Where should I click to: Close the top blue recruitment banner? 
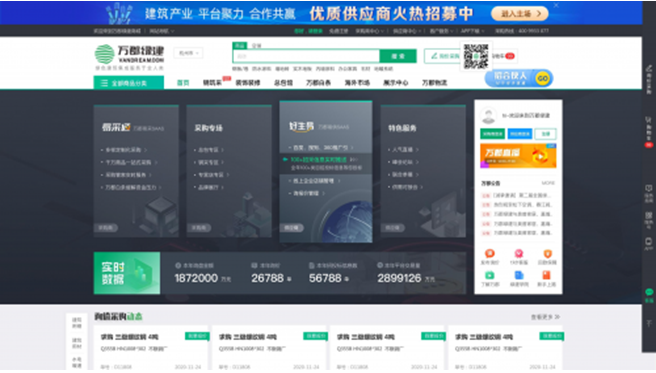pos(556,5)
